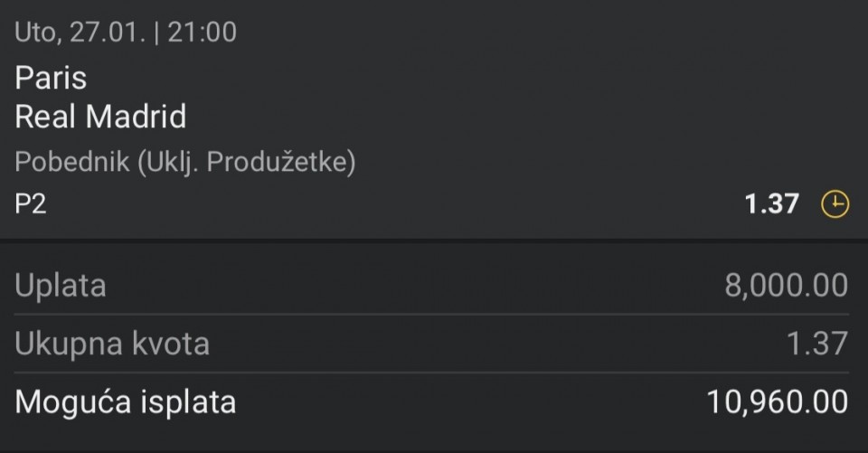Image resolution: width=868 pixels, height=453 pixels.
Task: Tap the vertical bar between date and time
Action: tap(157, 33)
